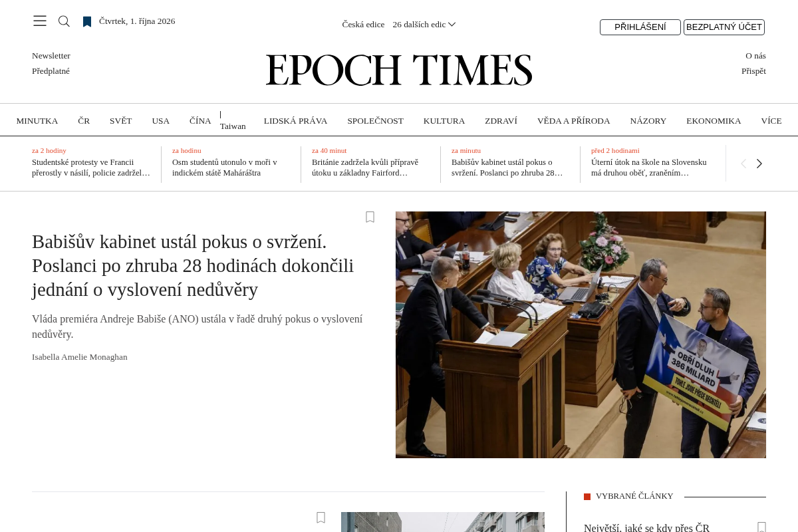
Task: Open the Newsletter link
Action: point(51,56)
